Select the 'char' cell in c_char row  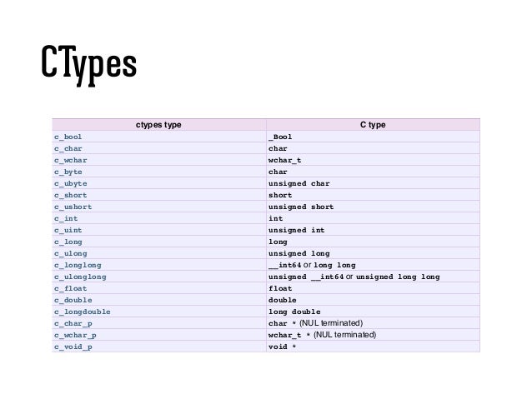coord(373,148)
